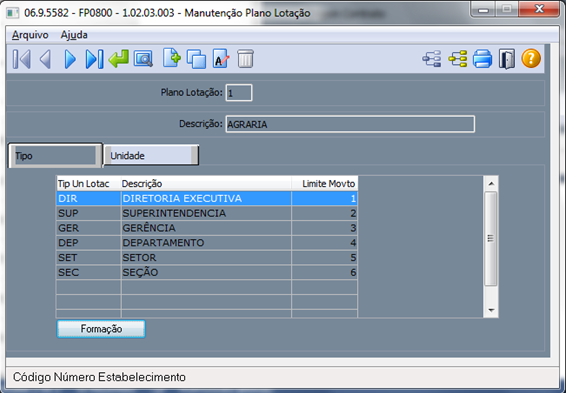Click Limite Movto value 1

click(325, 198)
